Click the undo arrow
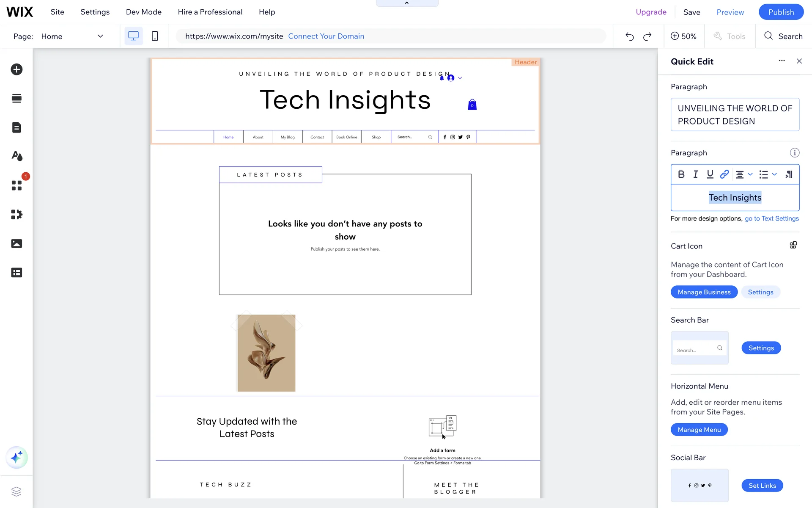Image resolution: width=812 pixels, height=508 pixels. point(629,36)
